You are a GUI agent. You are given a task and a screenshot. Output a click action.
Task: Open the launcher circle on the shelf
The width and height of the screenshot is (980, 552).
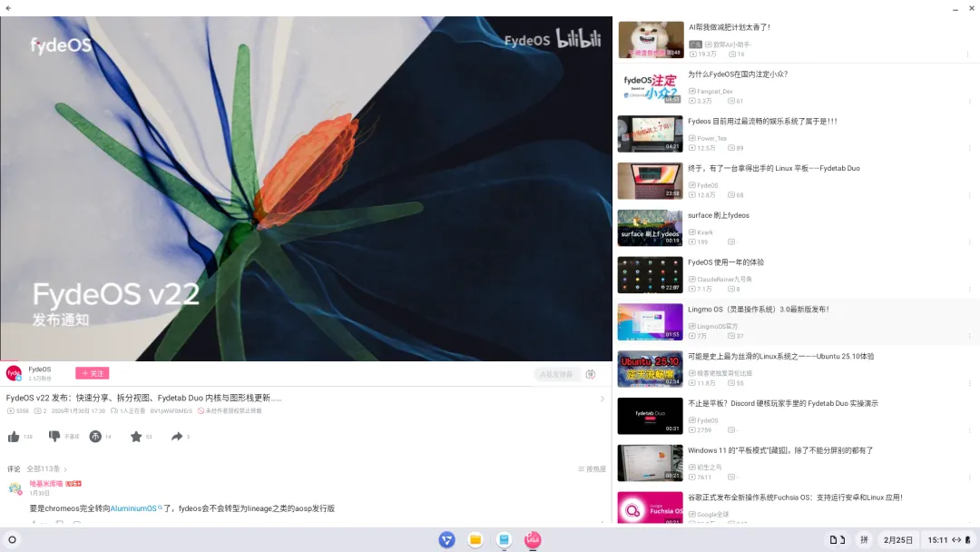[x=12, y=539]
